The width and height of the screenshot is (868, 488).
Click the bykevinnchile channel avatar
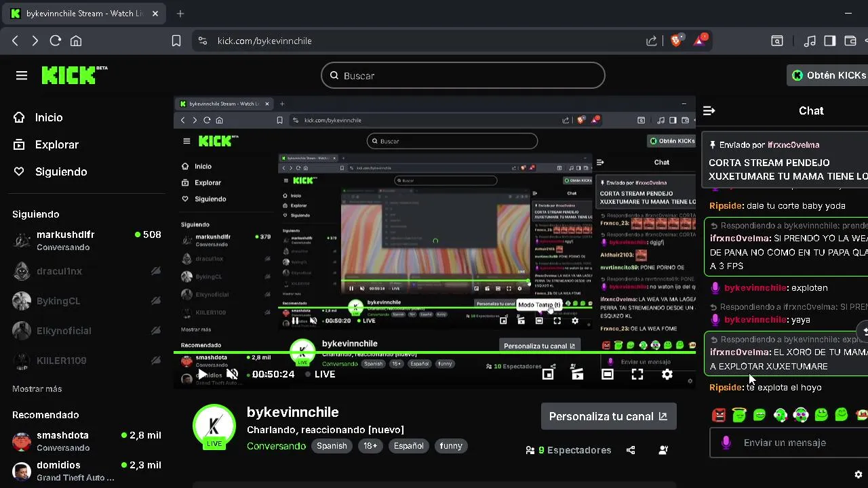pyautogui.click(x=214, y=426)
